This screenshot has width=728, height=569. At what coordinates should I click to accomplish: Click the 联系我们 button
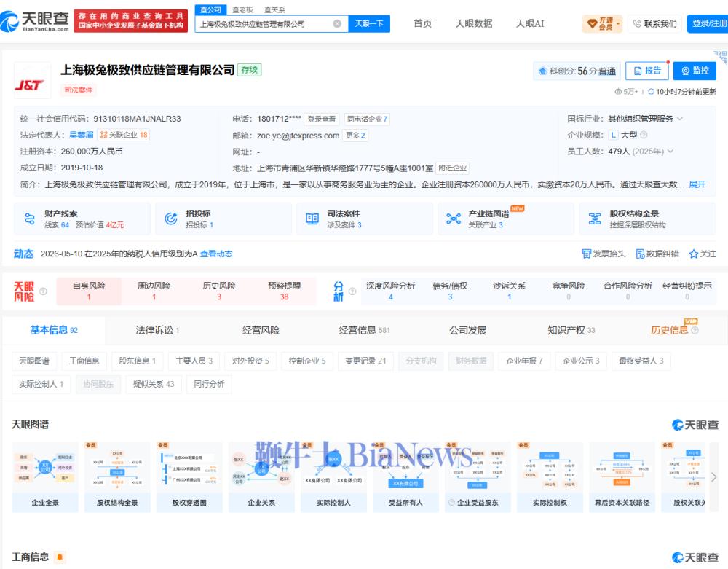[x=655, y=24]
